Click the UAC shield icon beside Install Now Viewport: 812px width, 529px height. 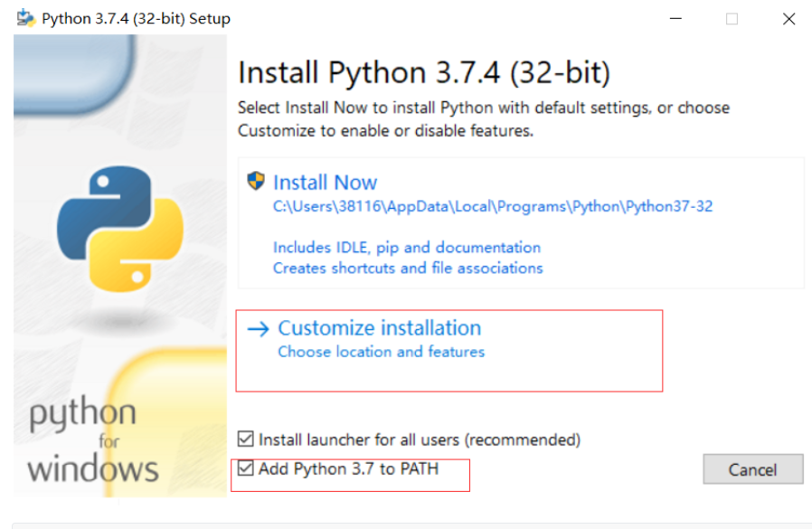click(x=256, y=181)
